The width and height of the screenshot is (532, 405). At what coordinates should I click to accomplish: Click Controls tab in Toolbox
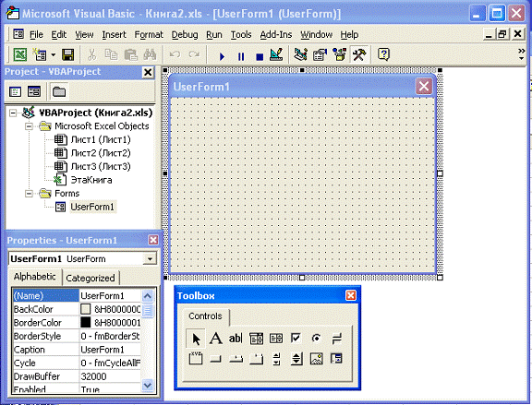tap(205, 316)
